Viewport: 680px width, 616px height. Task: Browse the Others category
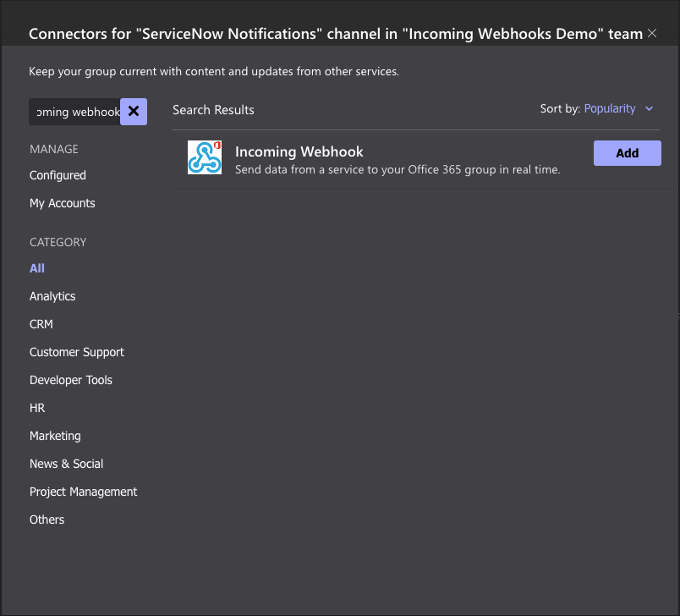coord(47,520)
